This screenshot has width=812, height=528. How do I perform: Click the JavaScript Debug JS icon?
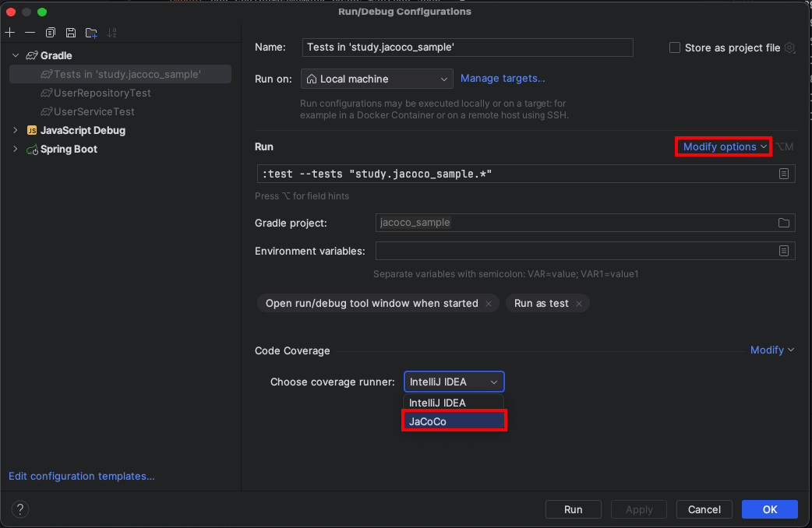pyautogui.click(x=32, y=130)
